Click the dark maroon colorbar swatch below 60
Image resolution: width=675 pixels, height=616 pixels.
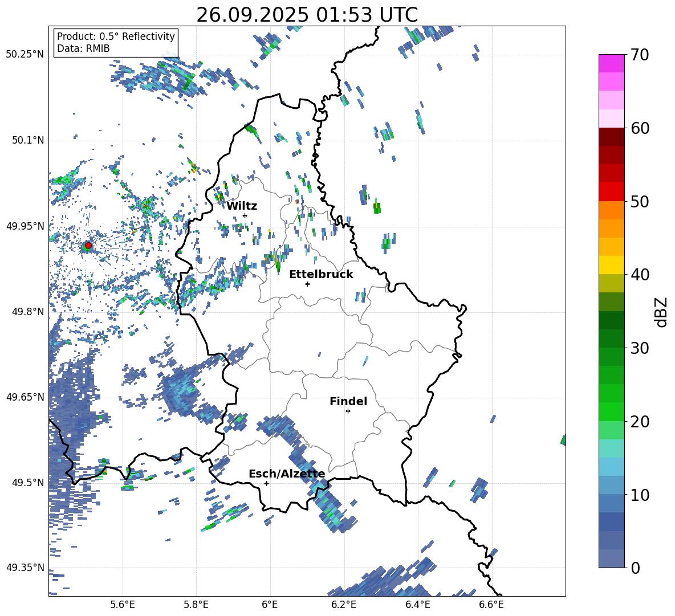point(612,137)
